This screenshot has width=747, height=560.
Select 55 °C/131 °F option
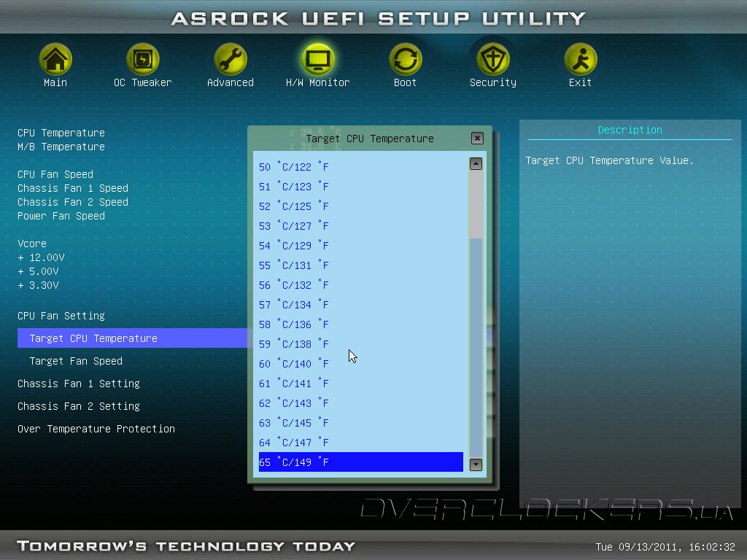360,265
